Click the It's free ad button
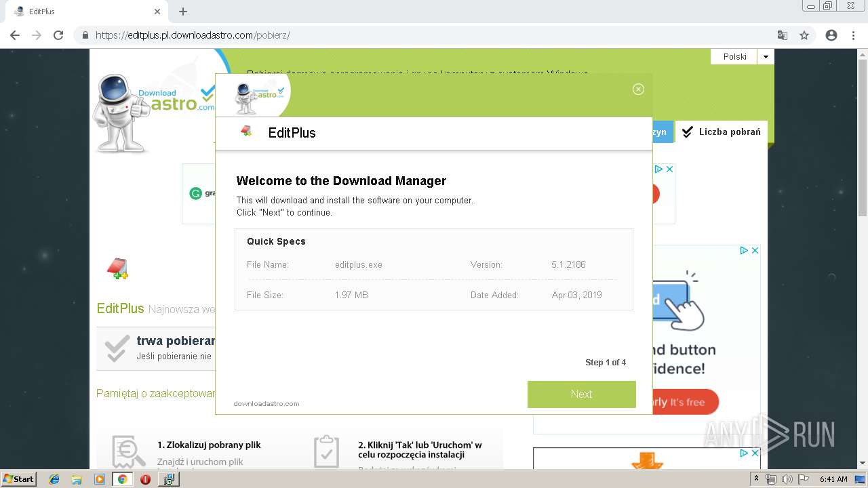Image resolution: width=868 pixels, height=488 pixels. point(685,402)
